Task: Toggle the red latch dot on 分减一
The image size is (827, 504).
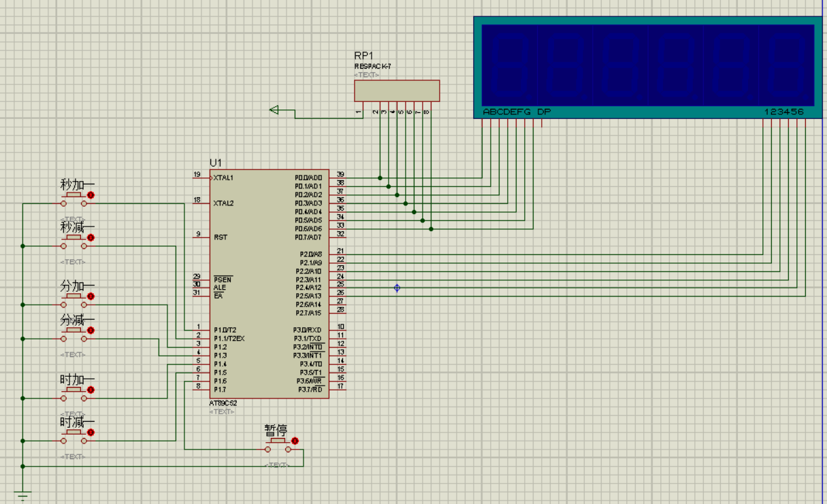Action: [x=91, y=331]
